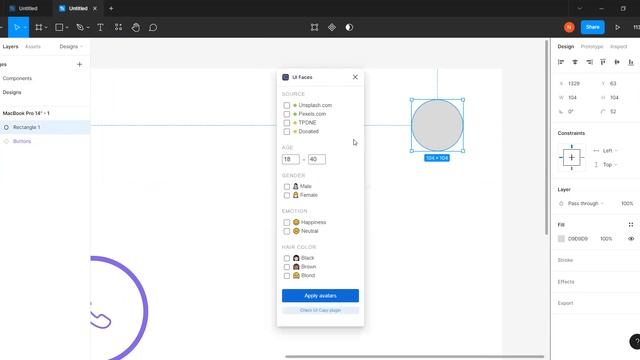Expand Move tool options arrow
This screenshot has height=360, width=640.
(25, 27)
